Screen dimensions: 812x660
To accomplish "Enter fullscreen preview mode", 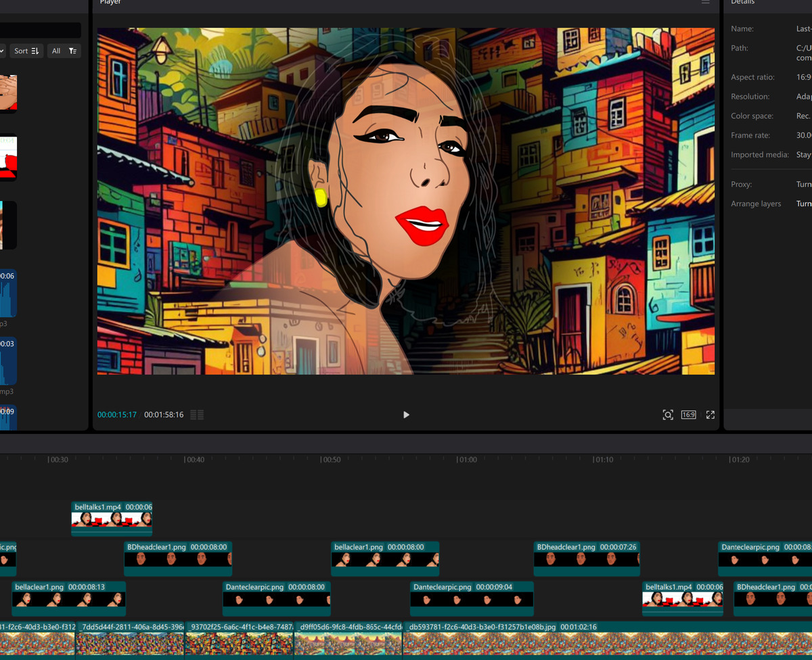I will 710,415.
